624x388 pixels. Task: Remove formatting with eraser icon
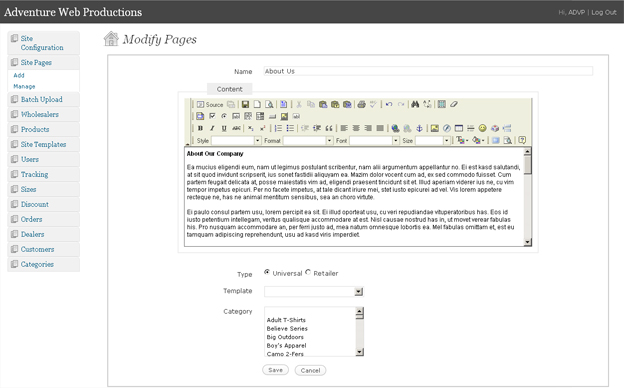(x=454, y=104)
